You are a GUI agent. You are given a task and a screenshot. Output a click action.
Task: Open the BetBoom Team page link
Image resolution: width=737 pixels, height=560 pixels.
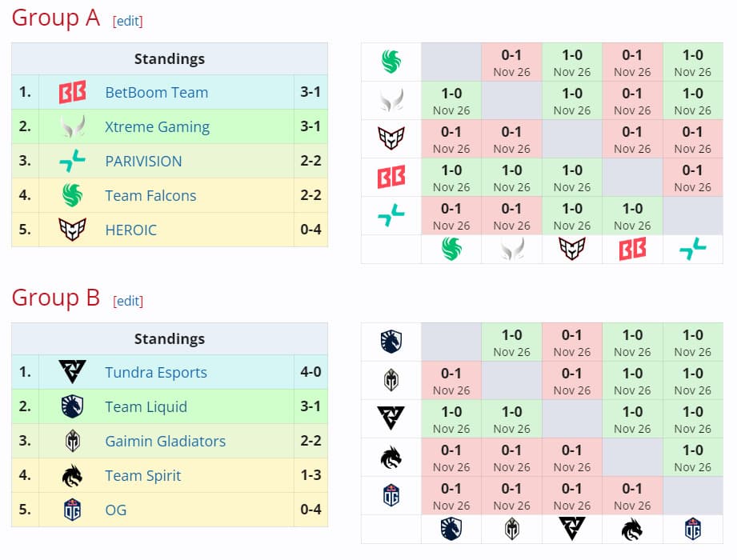(156, 92)
